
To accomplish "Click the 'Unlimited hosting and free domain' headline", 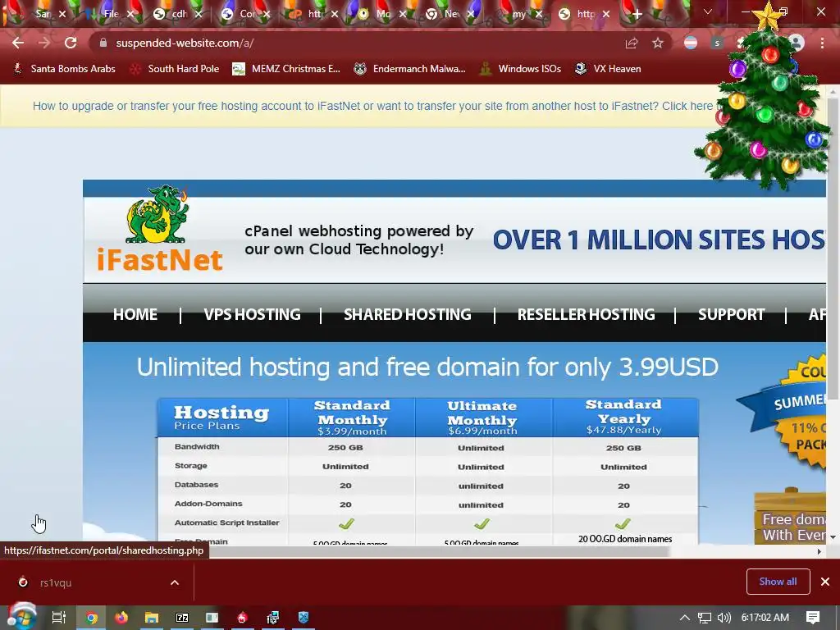I will pos(427,367).
